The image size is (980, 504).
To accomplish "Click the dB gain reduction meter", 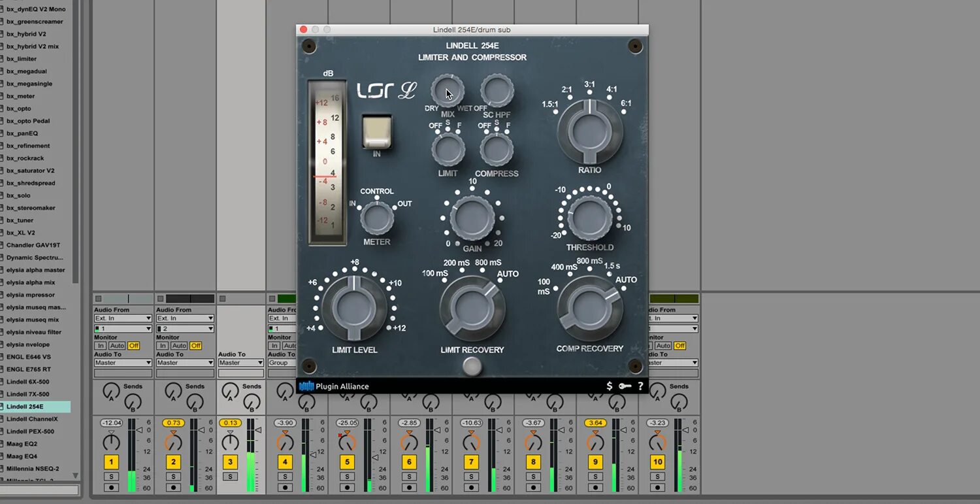I will [x=328, y=162].
